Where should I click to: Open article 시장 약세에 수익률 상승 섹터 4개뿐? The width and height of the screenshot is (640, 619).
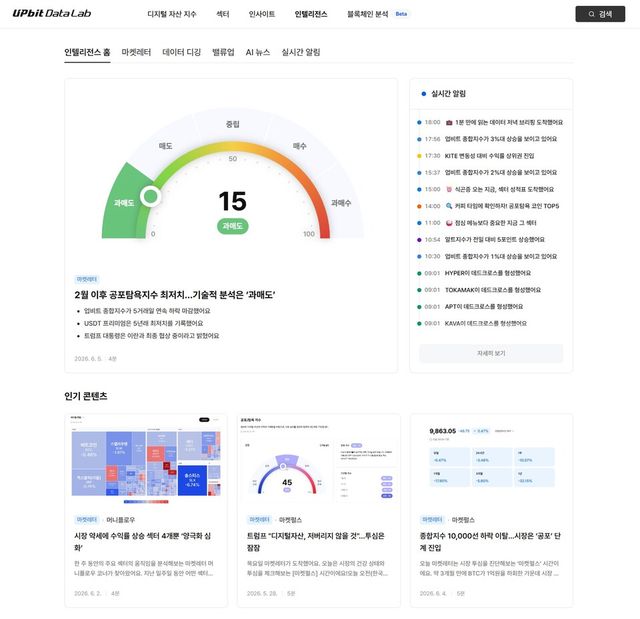tap(142, 541)
